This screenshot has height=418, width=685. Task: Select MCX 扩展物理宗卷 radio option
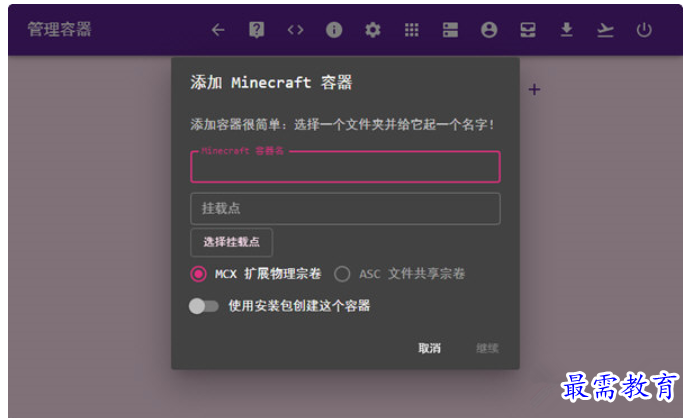198,274
